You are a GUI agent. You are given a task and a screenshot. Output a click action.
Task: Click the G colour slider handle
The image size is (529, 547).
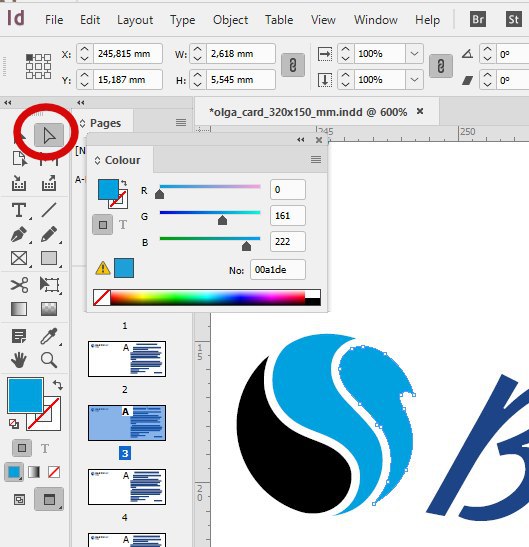click(x=222, y=220)
